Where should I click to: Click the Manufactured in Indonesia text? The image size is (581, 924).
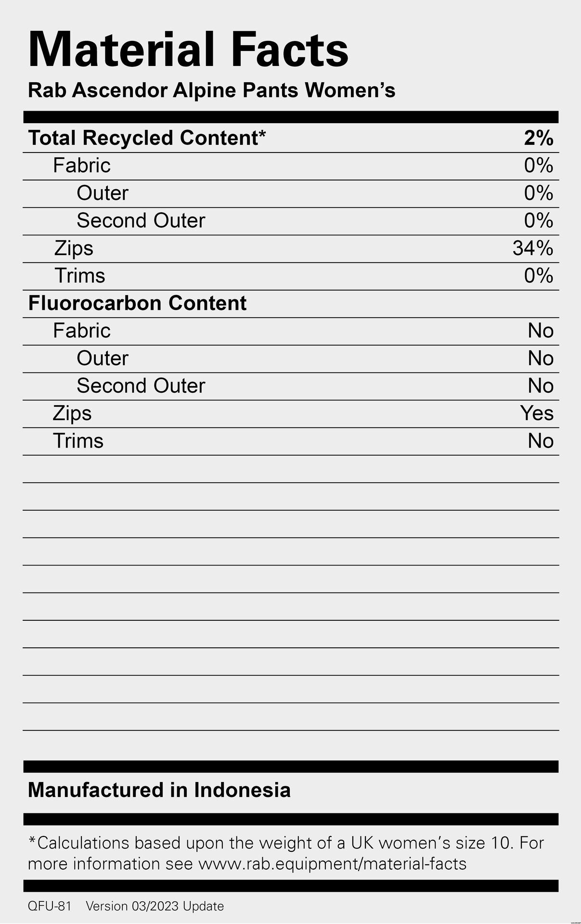pos(159,790)
